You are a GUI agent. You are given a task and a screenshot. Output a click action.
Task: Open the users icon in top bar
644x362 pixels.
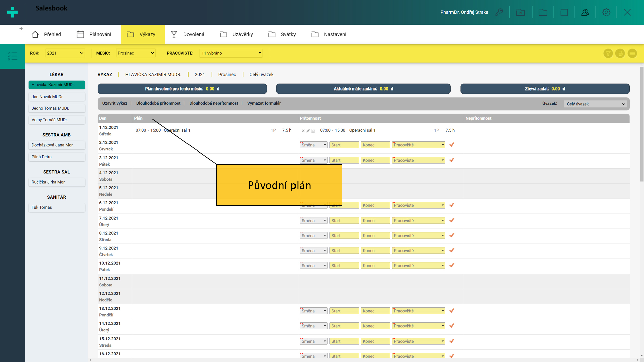[x=585, y=12]
